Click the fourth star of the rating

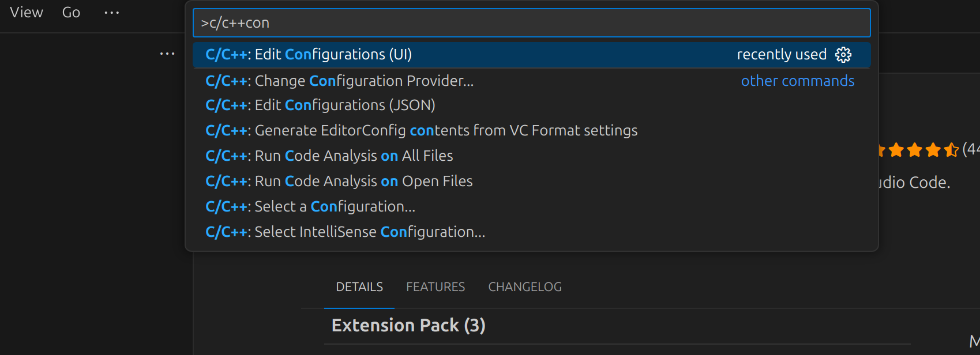pyautogui.click(x=932, y=150)
